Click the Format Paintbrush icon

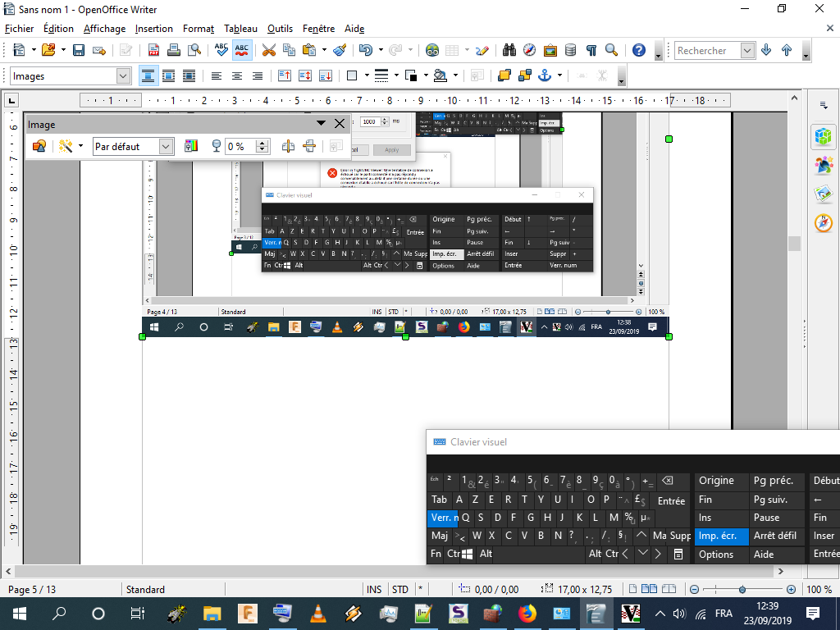pyautogui.click(x=340, y=50)
